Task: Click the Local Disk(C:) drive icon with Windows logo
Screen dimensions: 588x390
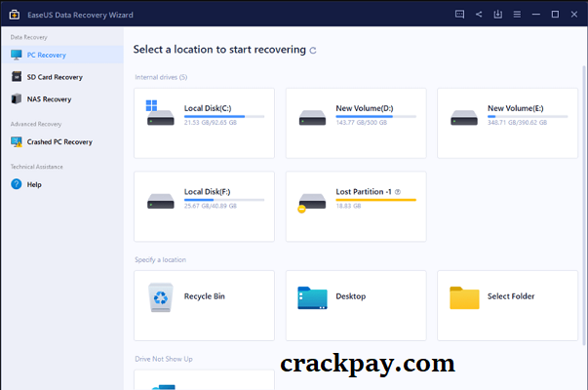Action: [160, 113]
